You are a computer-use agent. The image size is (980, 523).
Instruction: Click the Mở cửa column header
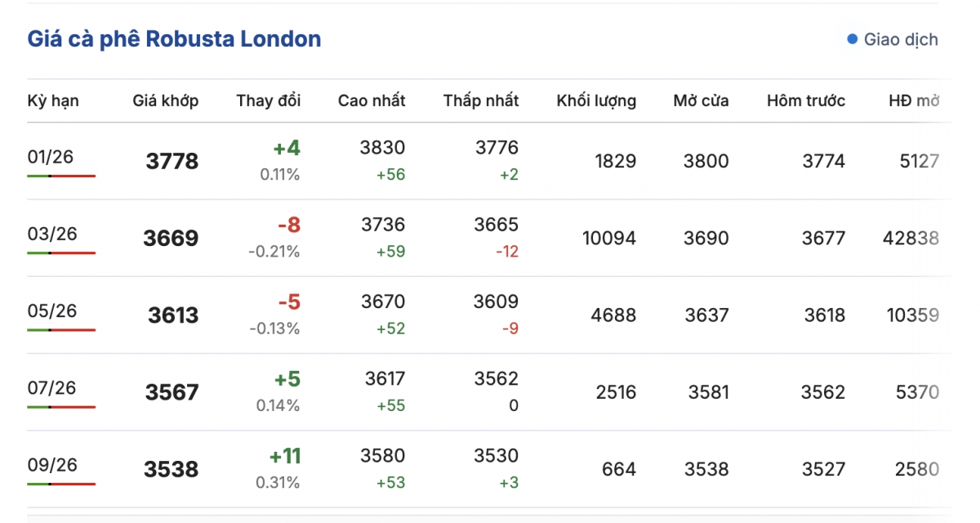[x=701, y=101]
